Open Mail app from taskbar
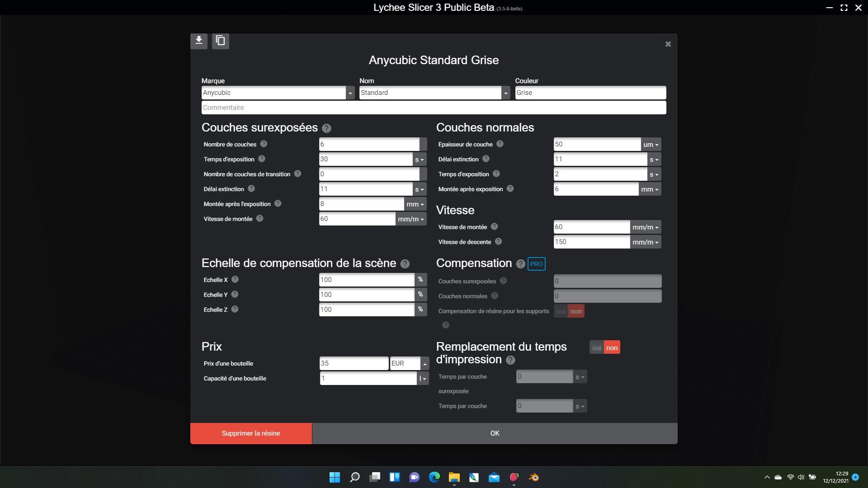 tap(494, 477)
